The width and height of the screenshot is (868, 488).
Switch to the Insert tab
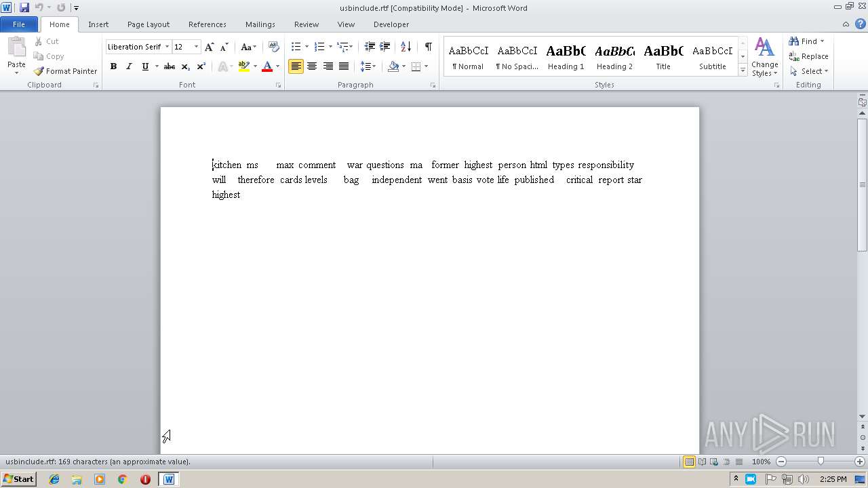click(98, 24)
